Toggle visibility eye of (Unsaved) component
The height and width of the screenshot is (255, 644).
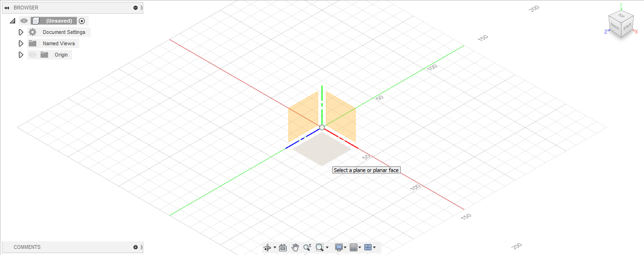point(24,21)
